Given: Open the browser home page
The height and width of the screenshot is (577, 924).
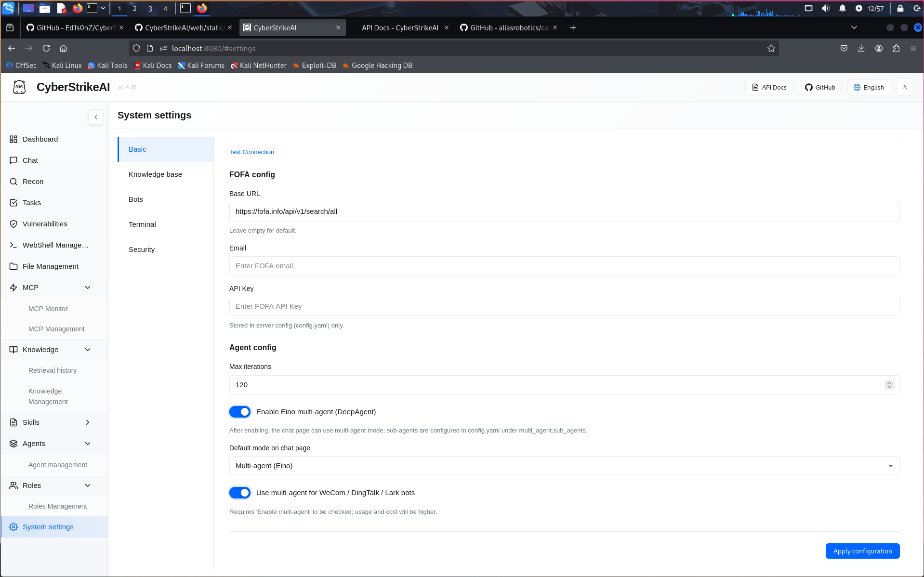Looking at the screenshot, I should (63, 48).
